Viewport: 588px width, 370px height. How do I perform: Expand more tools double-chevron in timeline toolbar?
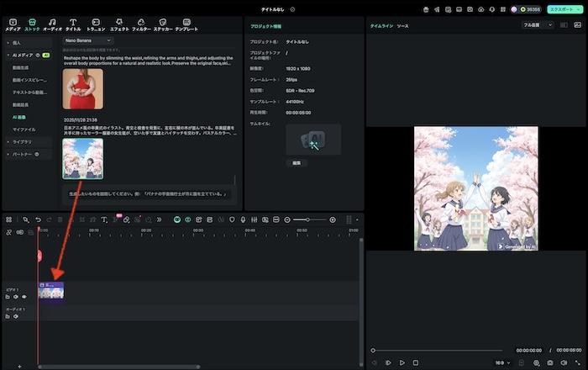(x=159, y=220)
